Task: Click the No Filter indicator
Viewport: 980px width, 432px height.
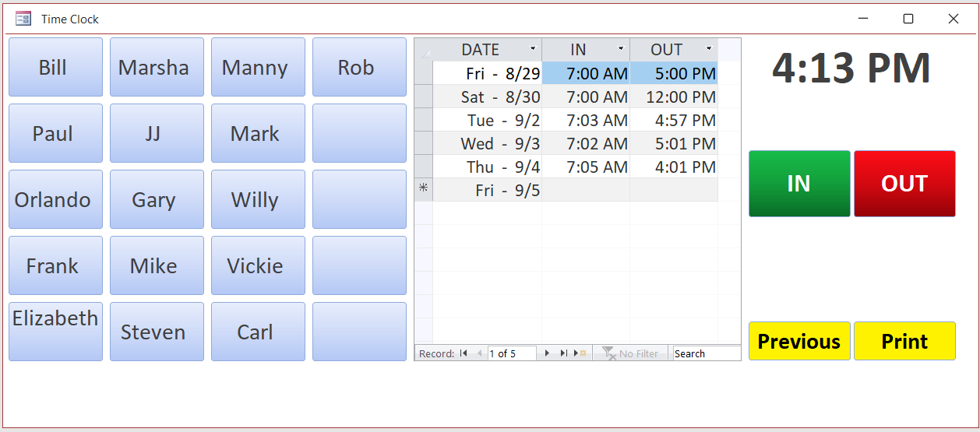Action: tap(631, 353)
